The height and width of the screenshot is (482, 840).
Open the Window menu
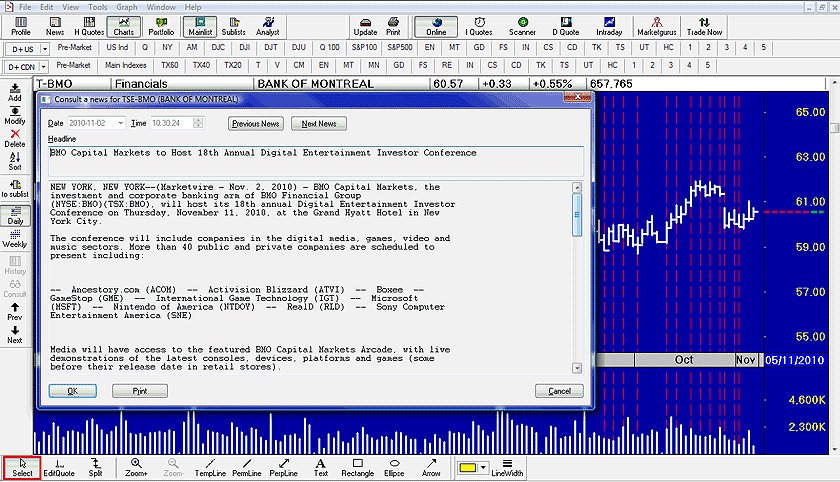click(161, 7)
